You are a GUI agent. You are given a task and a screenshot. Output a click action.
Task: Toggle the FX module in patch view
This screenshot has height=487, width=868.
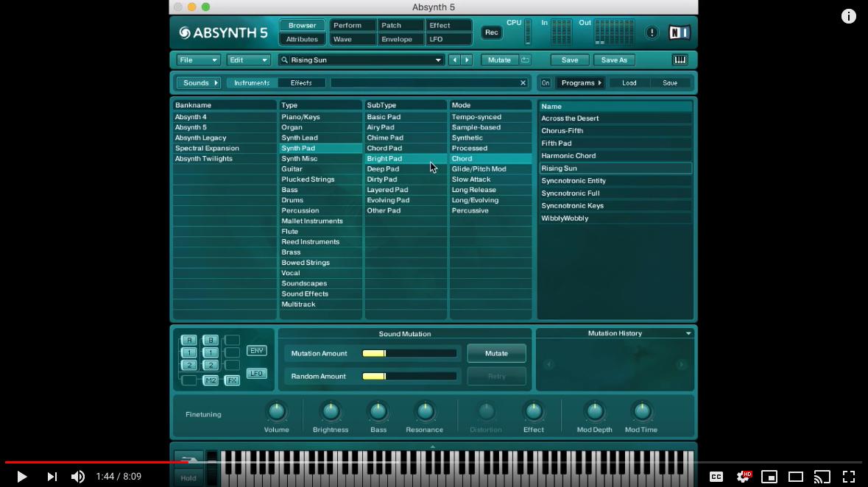click(x=232, y=380)
